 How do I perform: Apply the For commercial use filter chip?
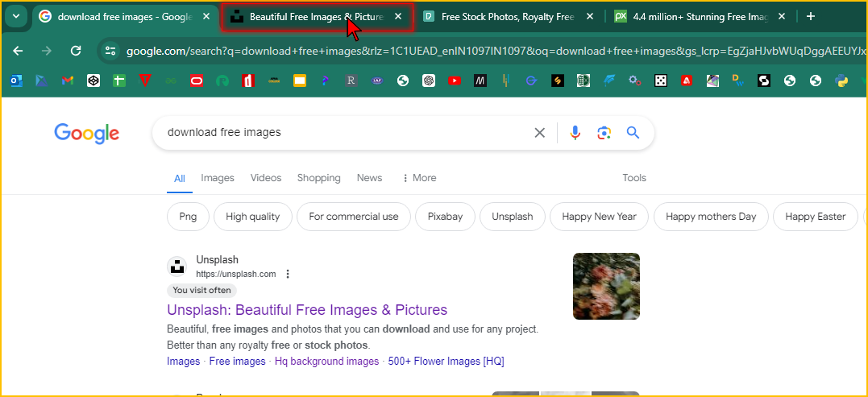pos(353,217)
